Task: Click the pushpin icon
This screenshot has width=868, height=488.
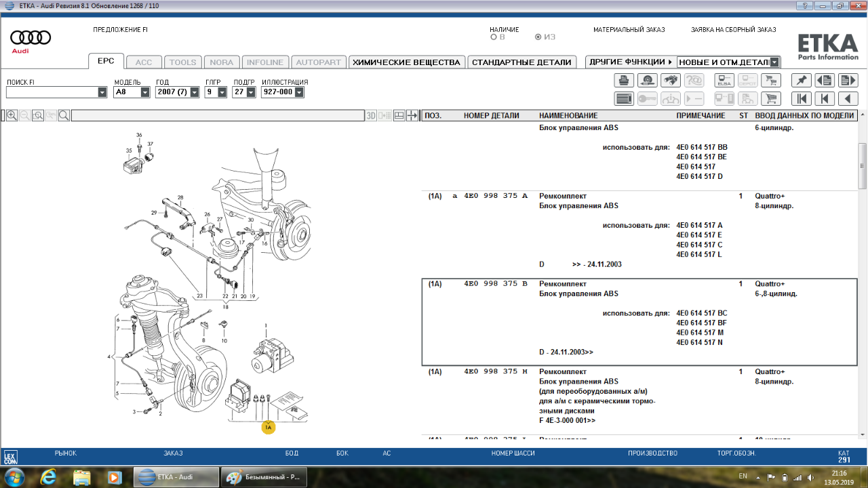Action: pos(802,81)
